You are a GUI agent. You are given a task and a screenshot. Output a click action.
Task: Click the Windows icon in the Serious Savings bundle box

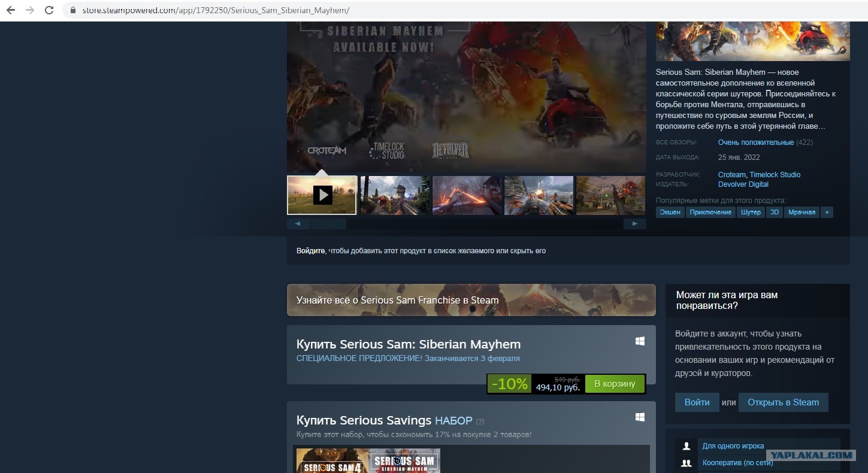[640, 417]
